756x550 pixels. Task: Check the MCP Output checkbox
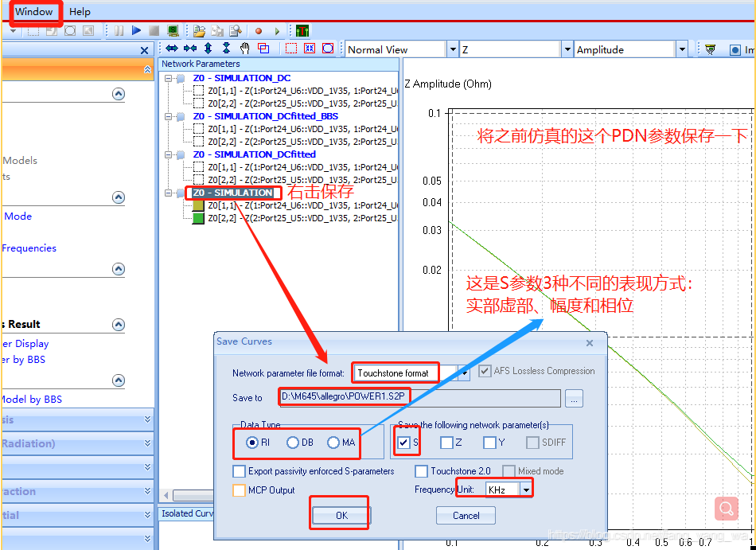click(240, 490)
